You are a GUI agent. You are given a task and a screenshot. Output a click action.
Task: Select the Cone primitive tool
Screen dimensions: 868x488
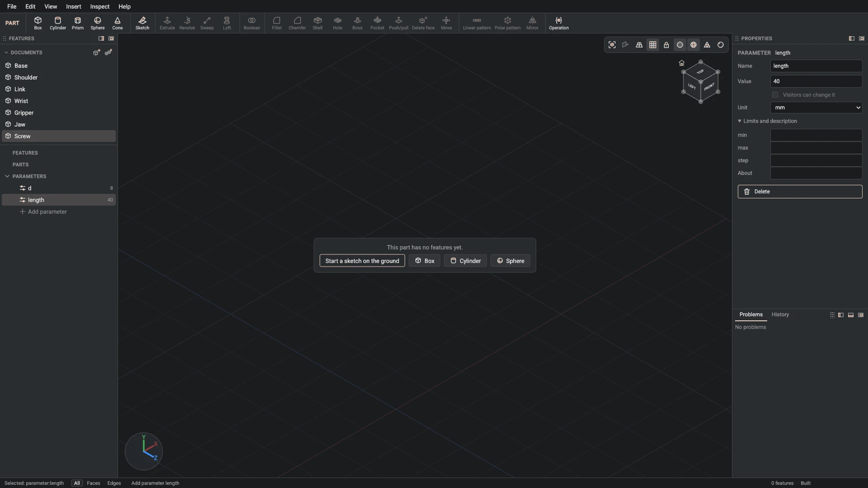click(118, 23)
